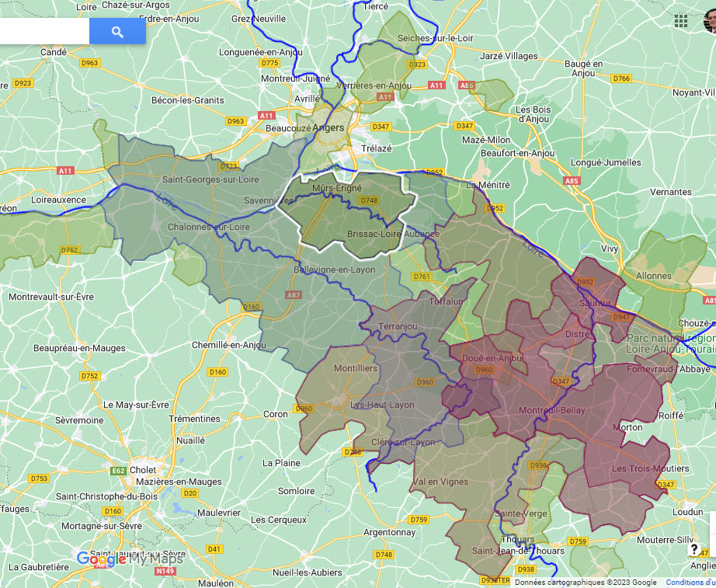This screenshot has height=588, width=716.
Task: Click the help question mark icon
Action: point(693,550)
